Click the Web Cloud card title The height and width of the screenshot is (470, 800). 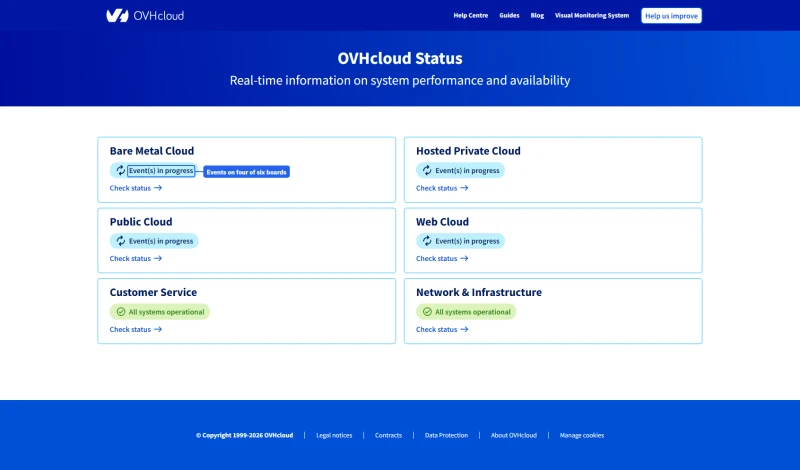442,222
